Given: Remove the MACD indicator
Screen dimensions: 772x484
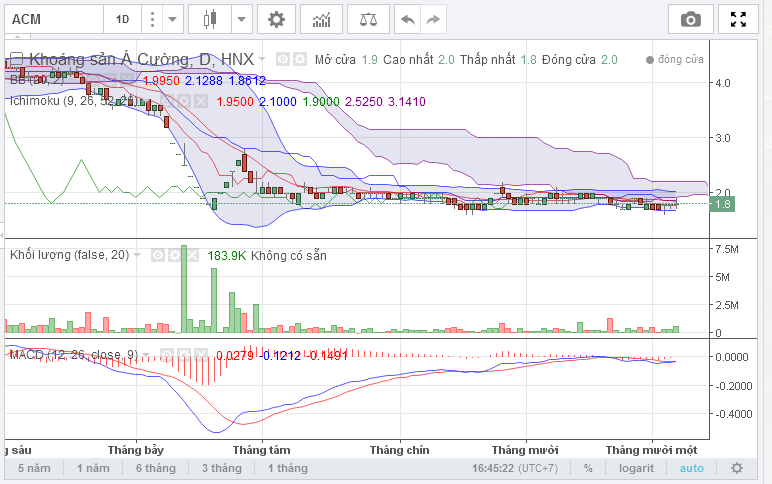Looking at the screenshot, I should coord(200,355).
